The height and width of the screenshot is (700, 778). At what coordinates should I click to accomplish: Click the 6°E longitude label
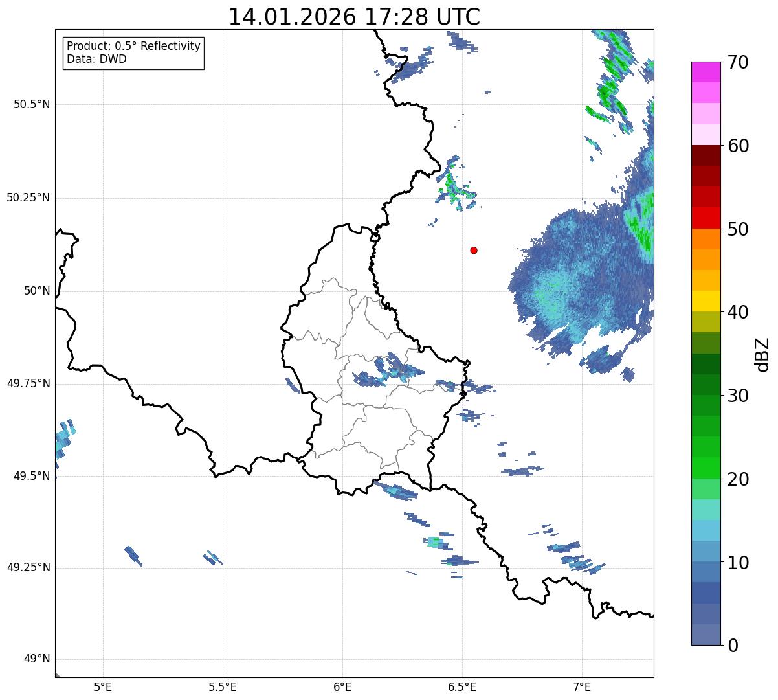coord(342,687)
